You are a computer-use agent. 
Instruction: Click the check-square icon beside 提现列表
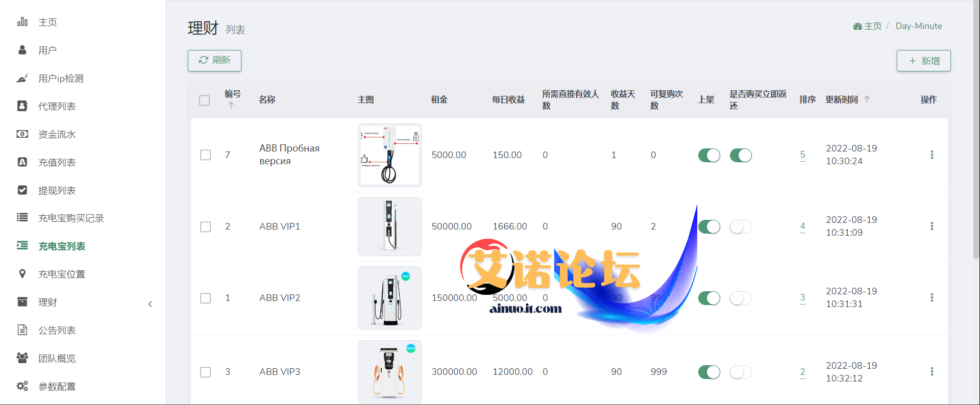(22, 190)
